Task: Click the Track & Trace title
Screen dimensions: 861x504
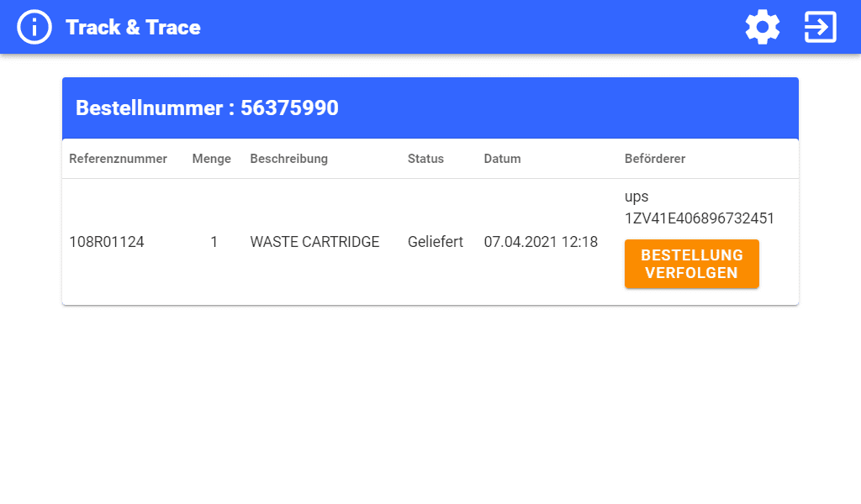Action: [x=133, y=27]
